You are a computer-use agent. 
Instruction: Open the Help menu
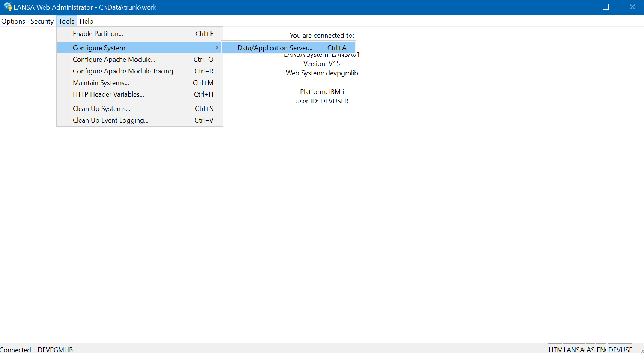[x=86, y=21]
